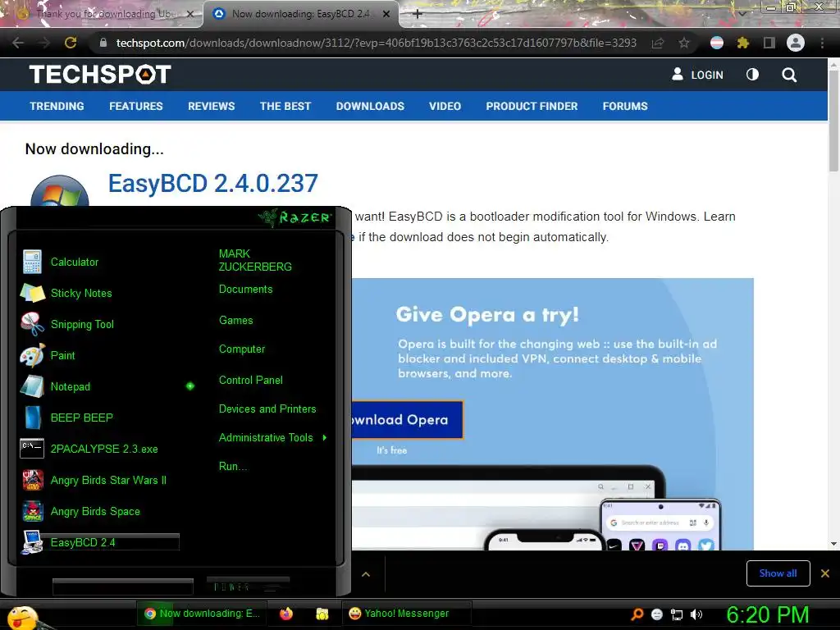The width and height of the screenshot is (840, 630).
Task: Reload the page in Chrome
Action: (71, 43)
